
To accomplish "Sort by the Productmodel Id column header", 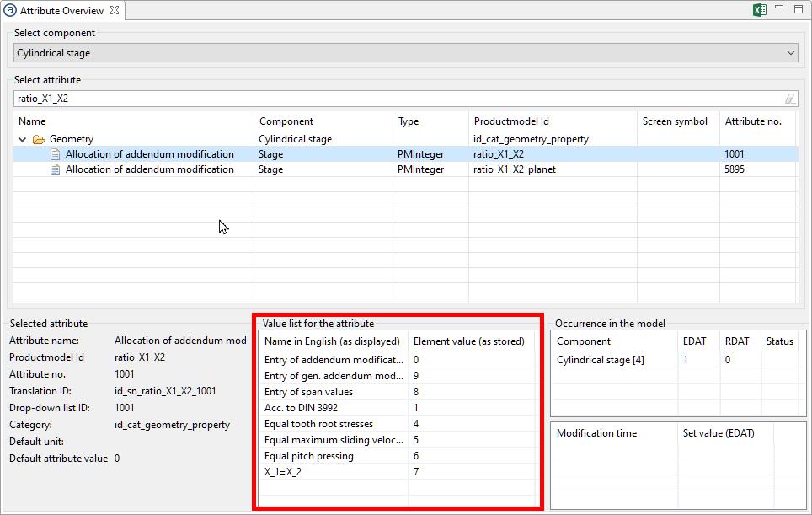I will point(511,121).
